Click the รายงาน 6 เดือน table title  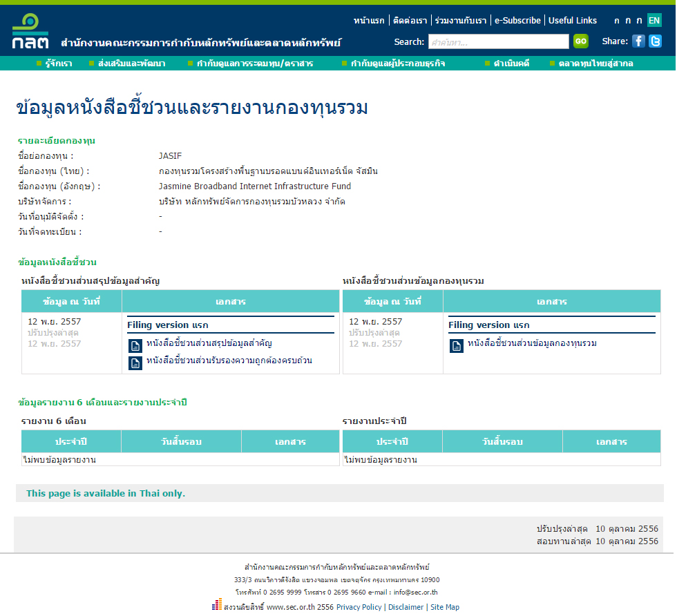point(54,421)
